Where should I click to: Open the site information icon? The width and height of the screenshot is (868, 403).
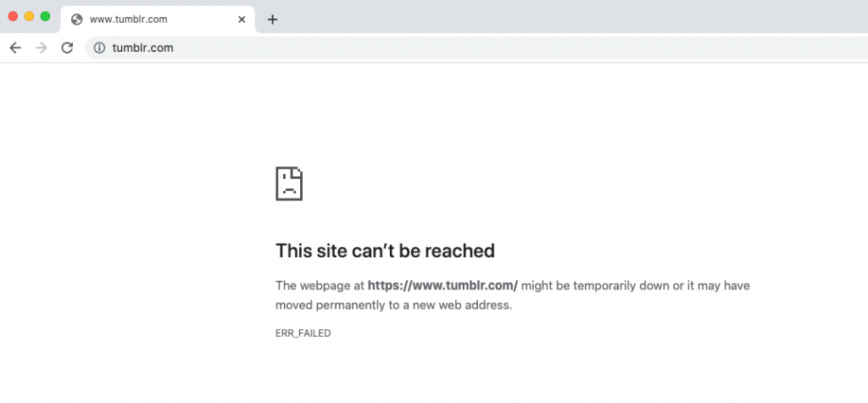tap(99, 48)
